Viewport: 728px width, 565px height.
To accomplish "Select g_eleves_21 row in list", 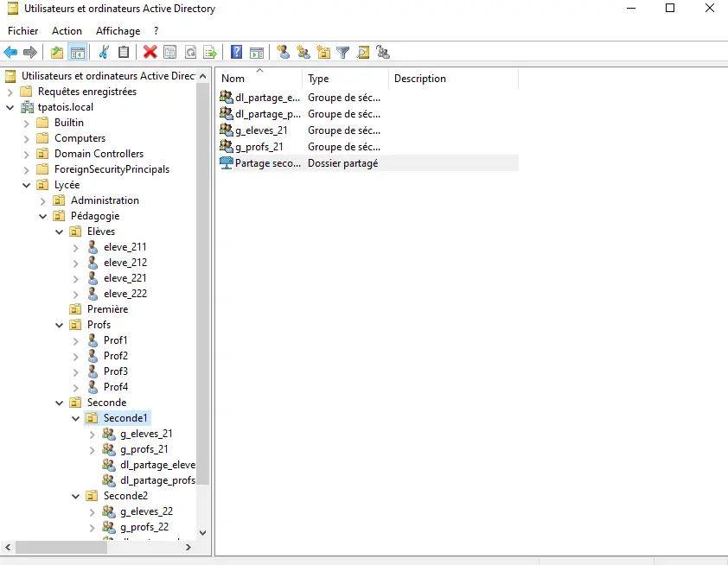I will (368, 130).
